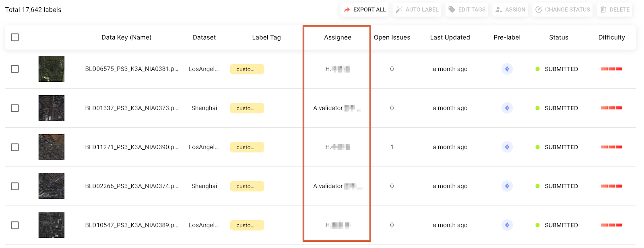Click difficulty bar in BLD11271 row
Screen dimensions: 644x248
pos(612,147)
